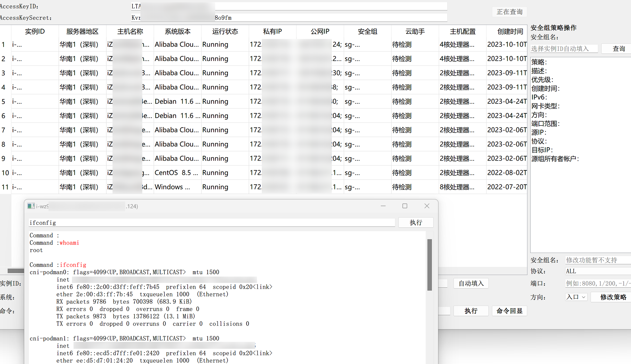Viewport: 631px width, 364px height.
Task: Close the command output window
Action: point(427,206)
